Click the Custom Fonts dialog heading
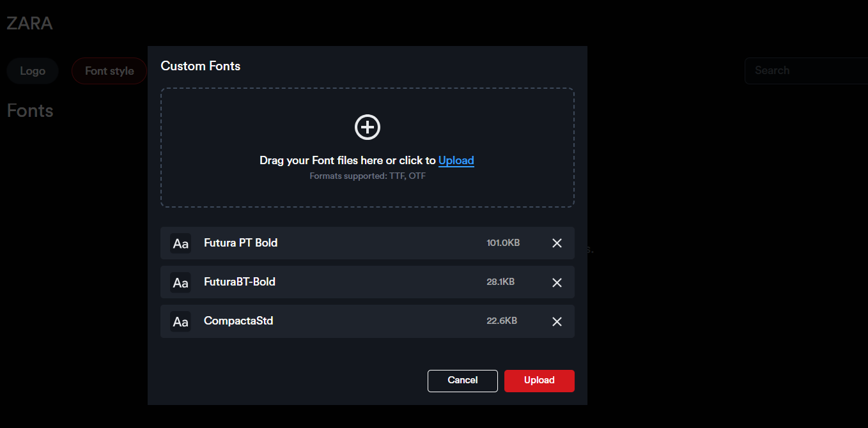This screenshot has width=868, height=428. [x=200, y=66]
